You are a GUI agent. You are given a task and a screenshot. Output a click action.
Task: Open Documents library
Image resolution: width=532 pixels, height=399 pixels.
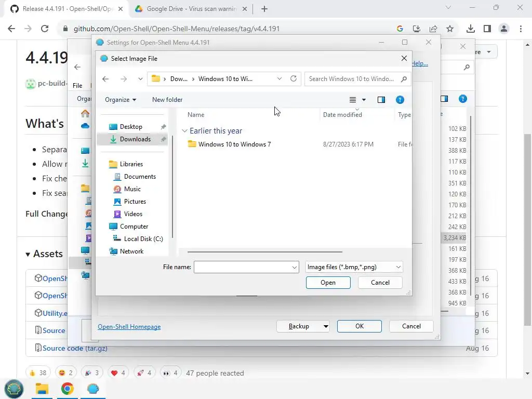[x=139, y=177]
